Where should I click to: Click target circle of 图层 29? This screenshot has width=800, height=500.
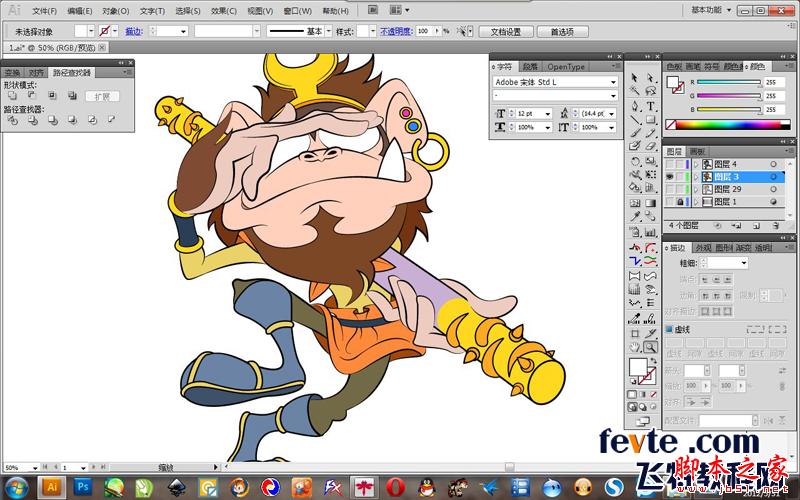773,189
